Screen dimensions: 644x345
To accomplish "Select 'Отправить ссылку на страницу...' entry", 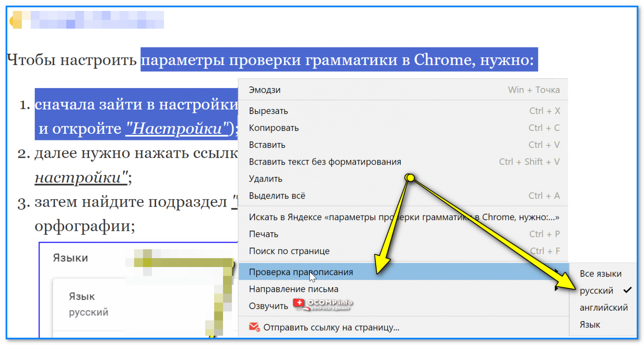I will point(403,327).
